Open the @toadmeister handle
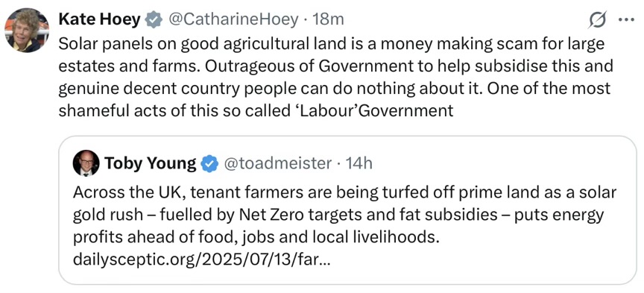 point(277,163)
